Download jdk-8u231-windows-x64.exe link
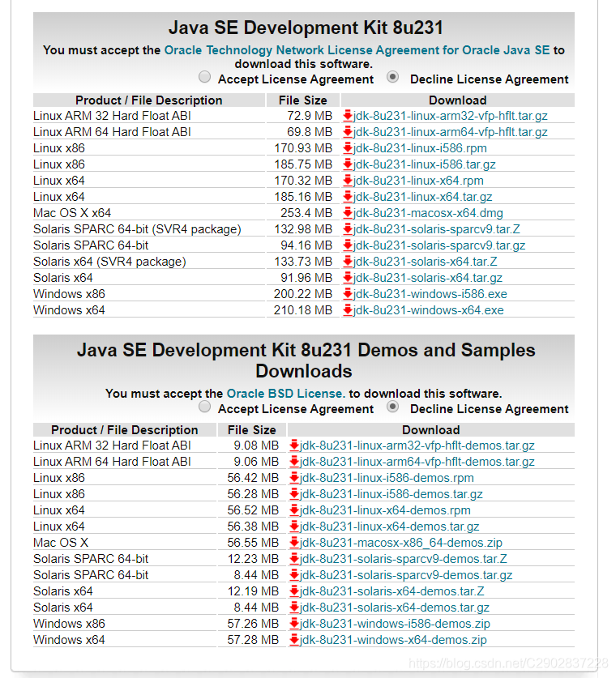 (429, 310)
